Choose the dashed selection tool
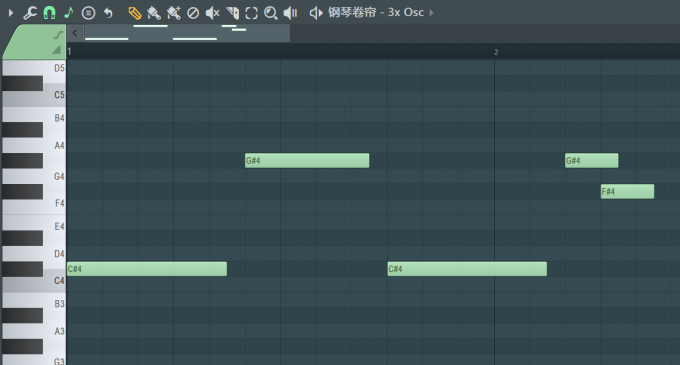 [252, 13]
